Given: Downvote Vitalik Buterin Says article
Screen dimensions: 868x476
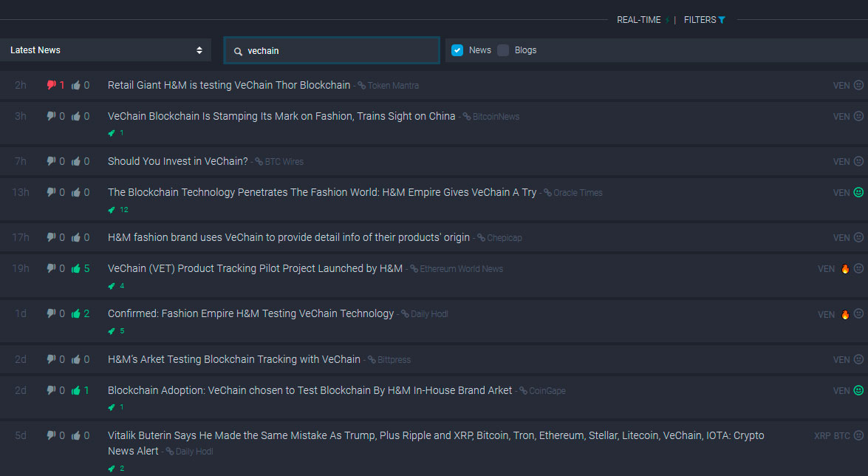Looking at the screenshot, I should (51, 435).
